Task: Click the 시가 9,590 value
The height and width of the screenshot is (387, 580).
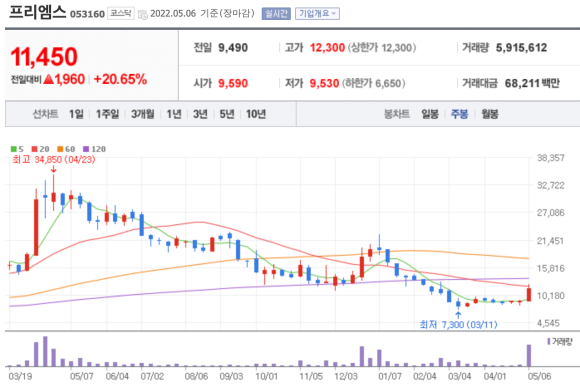Action: point(233,83)
